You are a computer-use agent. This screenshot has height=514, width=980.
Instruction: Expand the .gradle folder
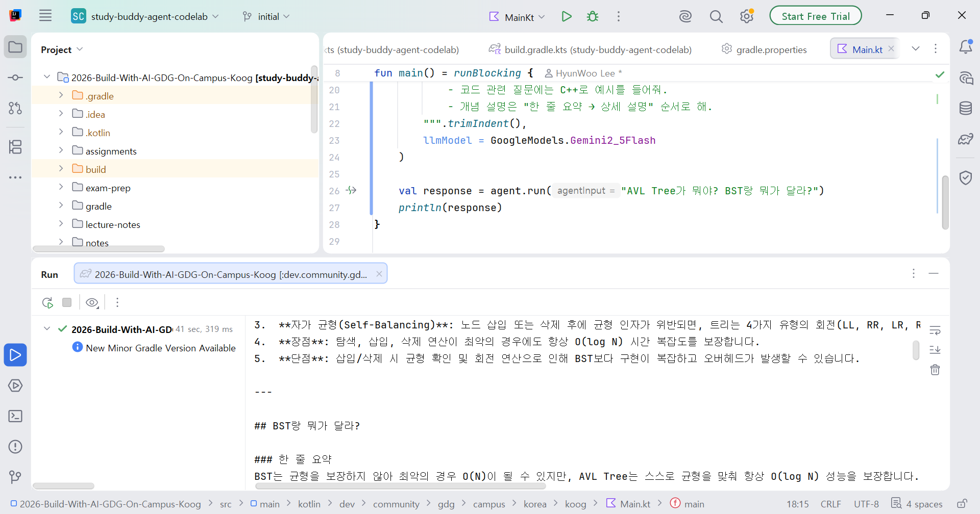61,95
